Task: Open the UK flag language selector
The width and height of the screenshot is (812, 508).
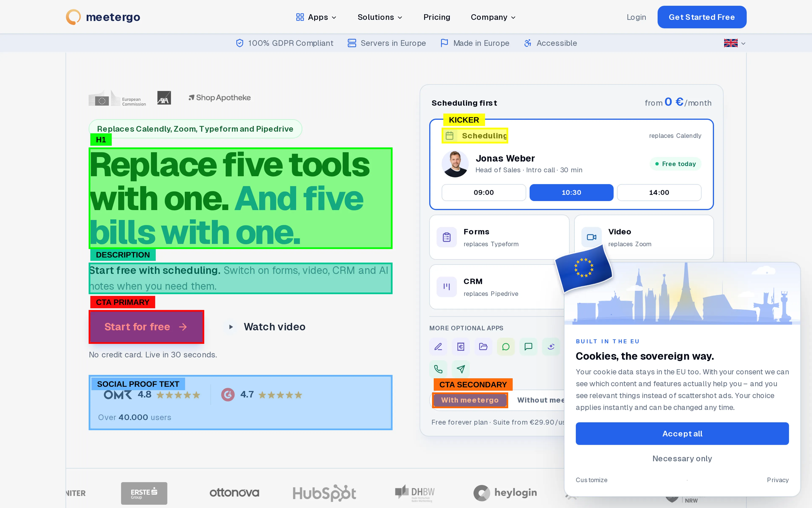Action: point(734,43)
